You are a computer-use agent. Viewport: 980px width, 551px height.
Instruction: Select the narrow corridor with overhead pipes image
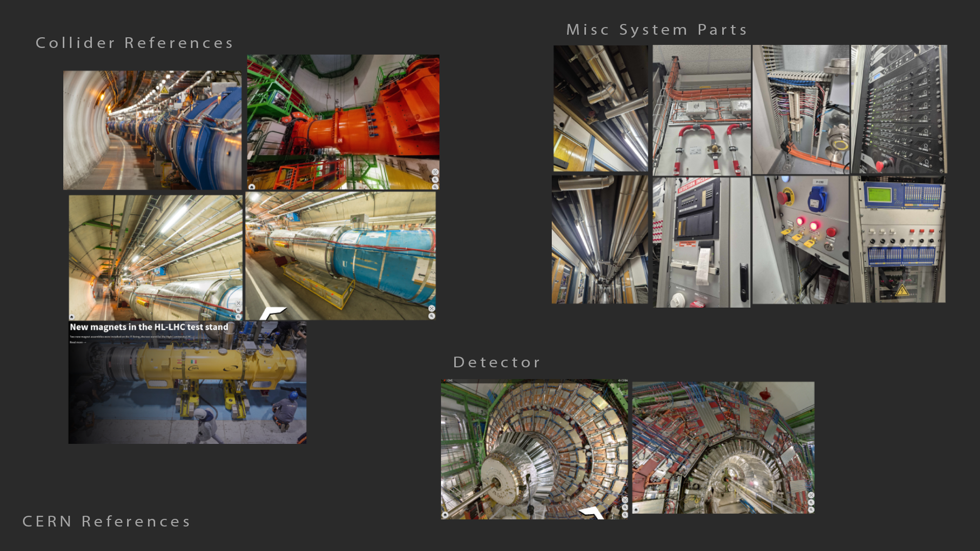click(600, 240)
